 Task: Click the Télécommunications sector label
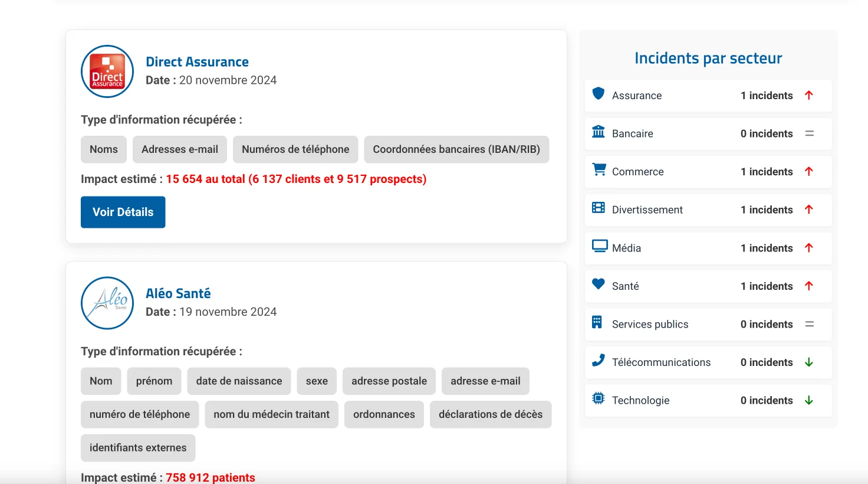coord(662,362)
